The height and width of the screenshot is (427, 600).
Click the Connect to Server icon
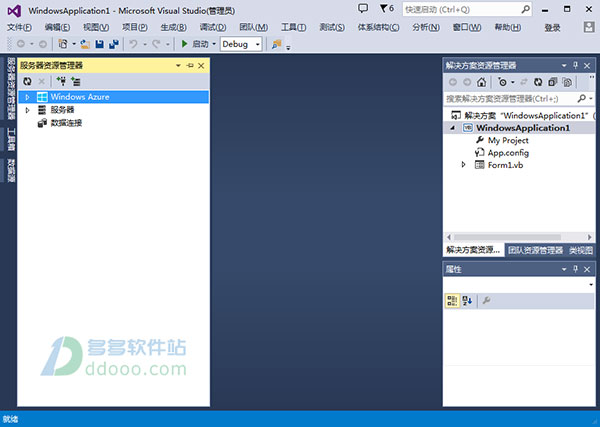pyautogui.click(x=76, y=81)
